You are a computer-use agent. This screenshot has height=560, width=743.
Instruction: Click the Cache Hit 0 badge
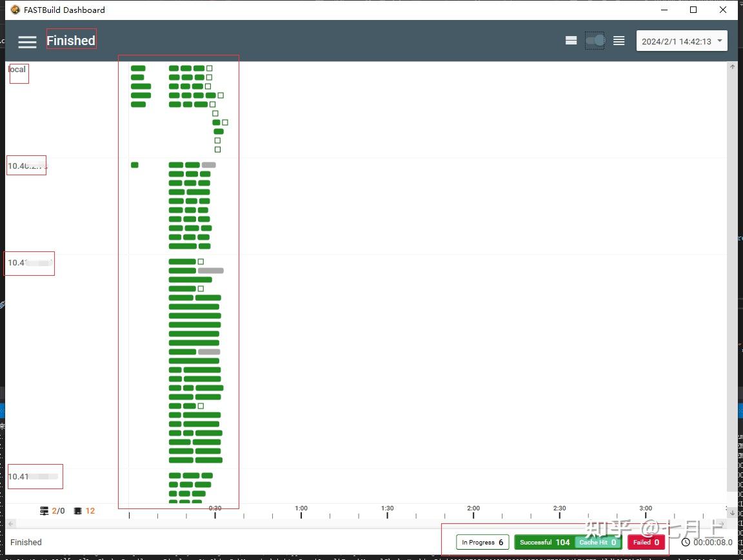[598, 543]
